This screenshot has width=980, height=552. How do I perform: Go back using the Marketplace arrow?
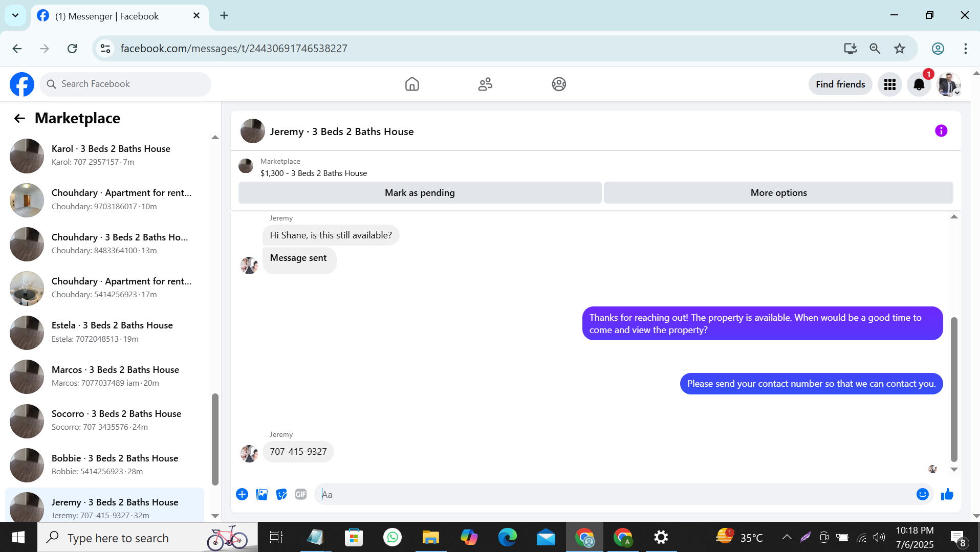coord(19,119)
